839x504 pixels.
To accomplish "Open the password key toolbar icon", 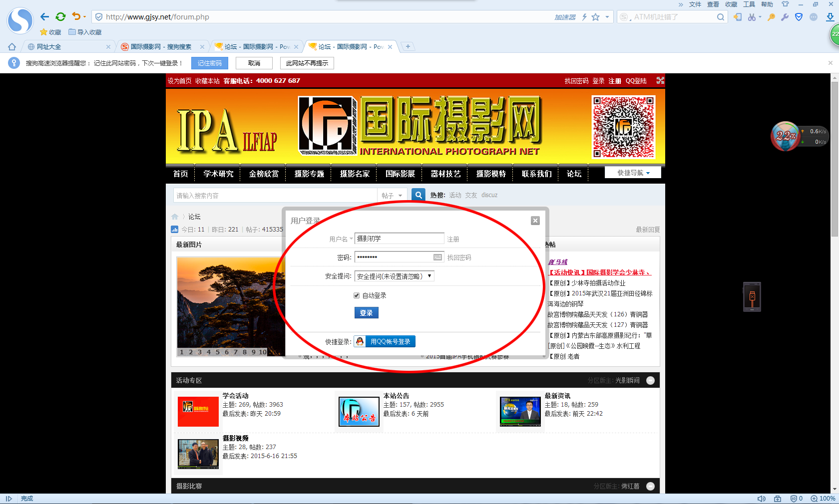I will (x=772, y=17).
